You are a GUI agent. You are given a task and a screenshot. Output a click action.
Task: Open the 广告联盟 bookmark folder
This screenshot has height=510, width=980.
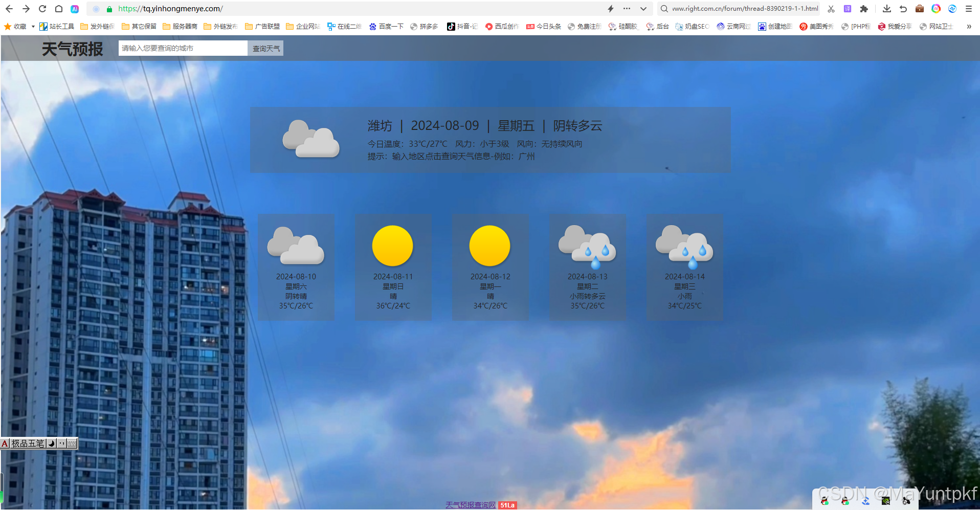(x=262, y=27)
